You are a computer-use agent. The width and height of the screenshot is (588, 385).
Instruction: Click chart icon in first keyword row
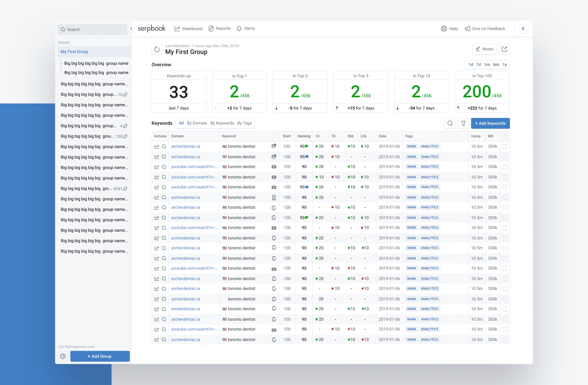pos(157,147)
